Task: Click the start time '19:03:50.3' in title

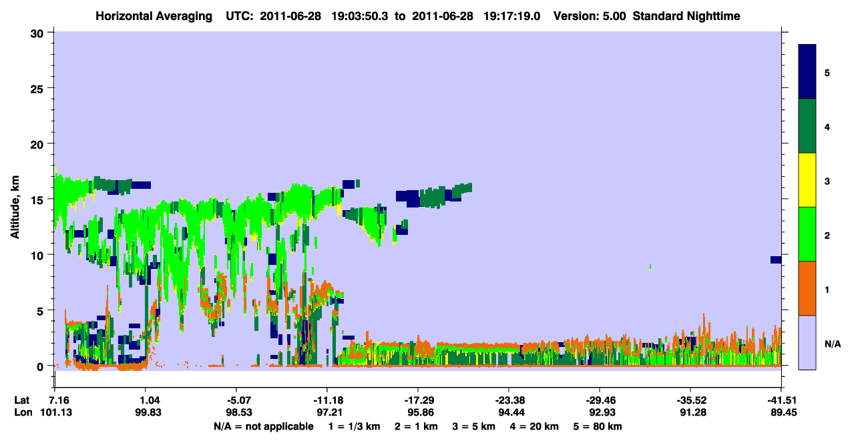Action: tap(361, 16)
